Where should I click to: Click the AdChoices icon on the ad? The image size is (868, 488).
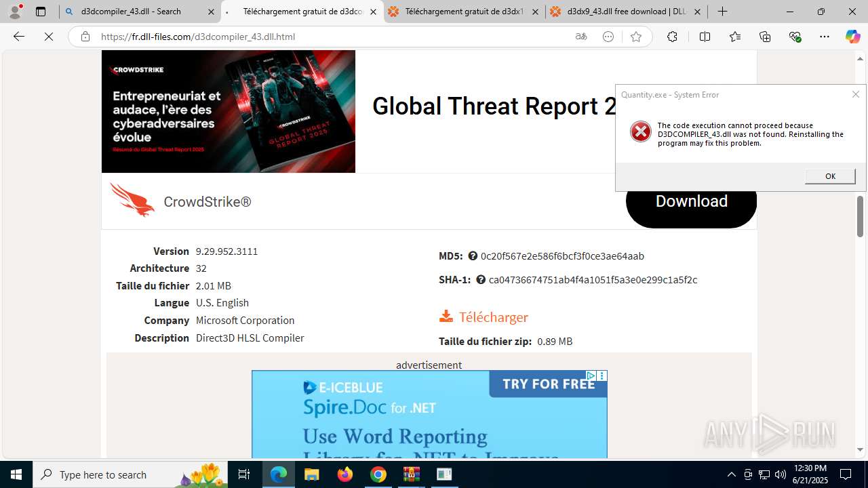pos(591,375)
